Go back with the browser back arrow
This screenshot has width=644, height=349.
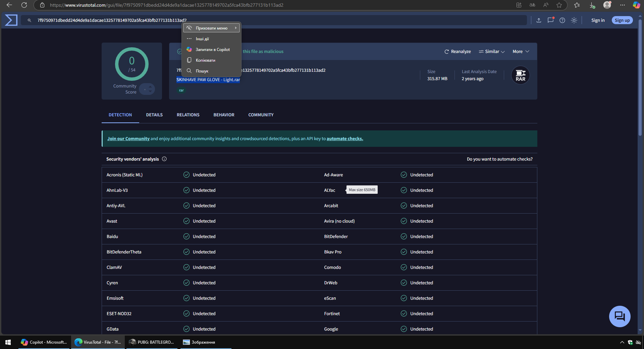pyautogui.click(x=9, y=5)
